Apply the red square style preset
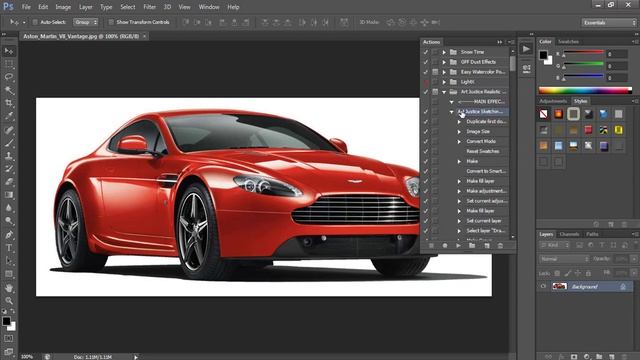640x360 pixels. click(x=588, y=130)
